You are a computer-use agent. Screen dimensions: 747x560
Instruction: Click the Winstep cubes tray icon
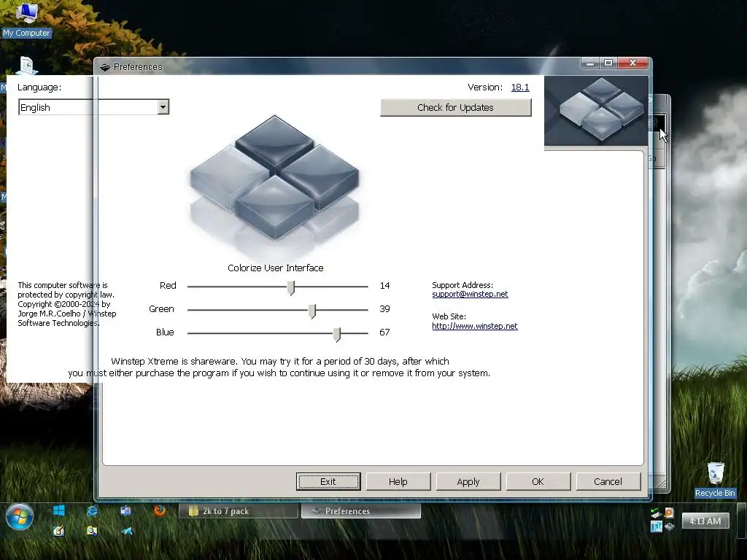[x=670, y=526]
